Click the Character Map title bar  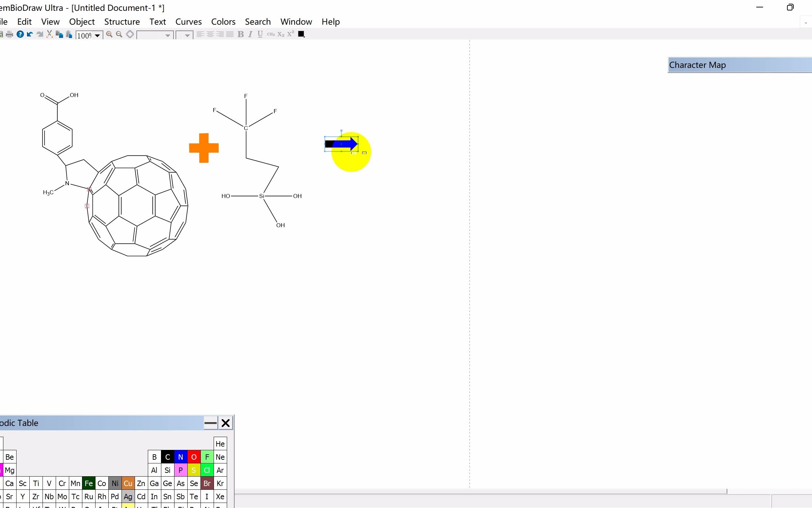coord(738,65)
